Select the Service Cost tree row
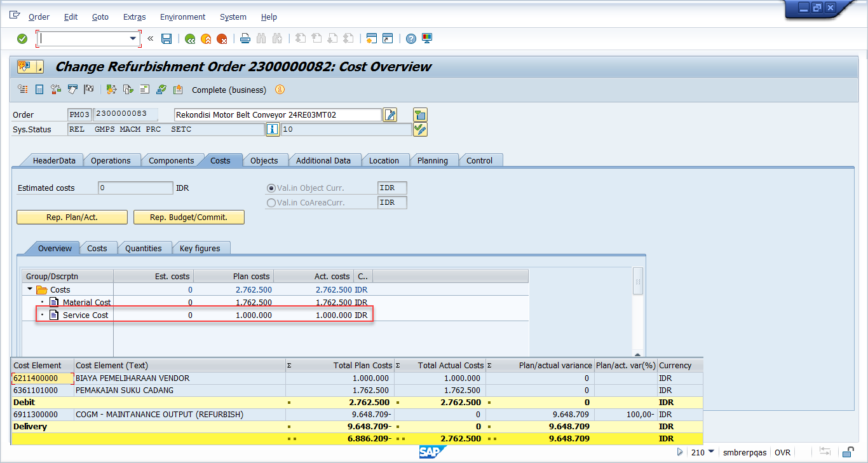The width and height of the screenshot is (868, 463). coord(85,315)
